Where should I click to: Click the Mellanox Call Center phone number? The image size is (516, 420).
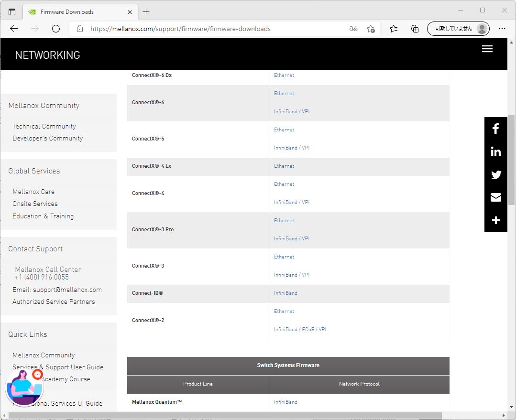pos(42,277)
